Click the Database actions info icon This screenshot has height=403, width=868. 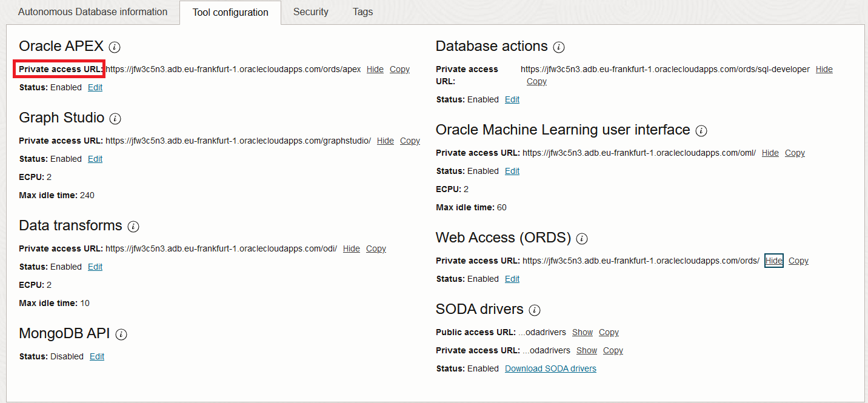click(559, 47)
